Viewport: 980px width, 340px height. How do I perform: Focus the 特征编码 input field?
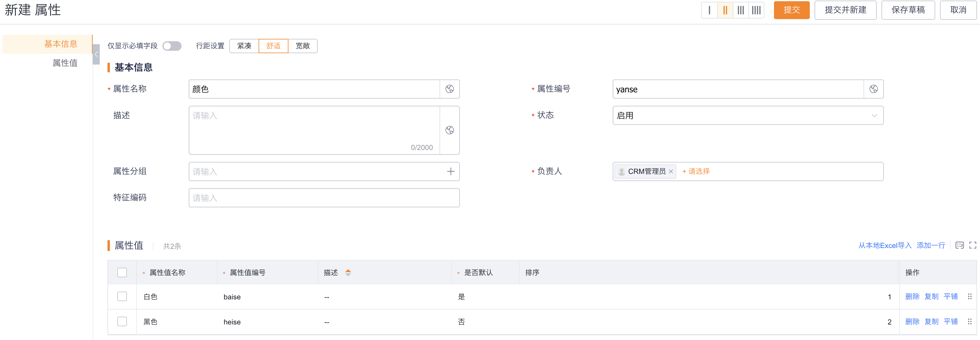pyautogui.click(x=324, y=198)
